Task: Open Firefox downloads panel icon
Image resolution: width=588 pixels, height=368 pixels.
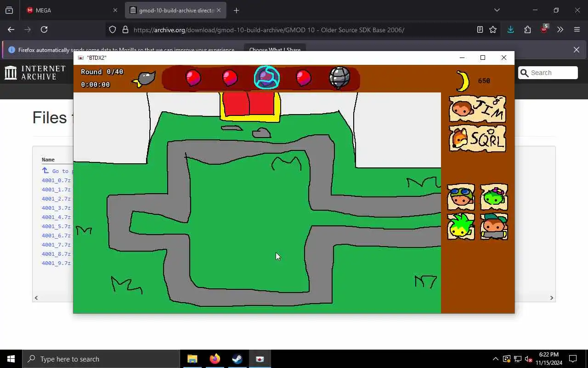Action: [x=510, y=29]
